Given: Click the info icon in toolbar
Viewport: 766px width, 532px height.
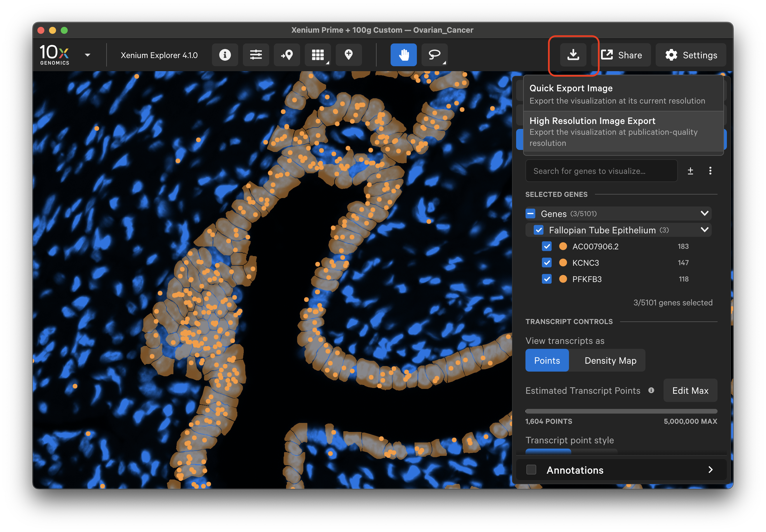Looking at the screenshot, I should 225,55.
